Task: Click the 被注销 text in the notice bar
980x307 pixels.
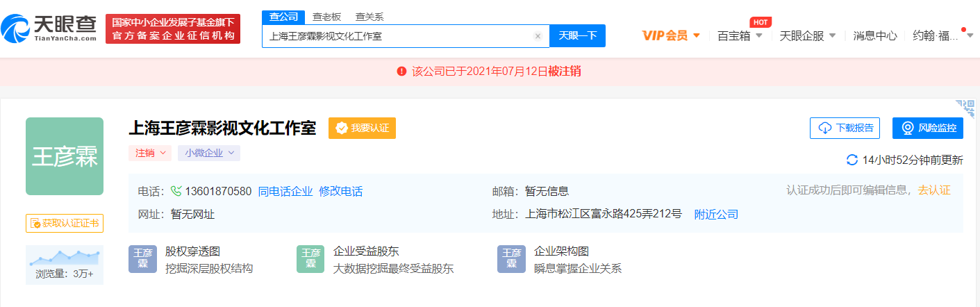Action: (x=564, y=72)
